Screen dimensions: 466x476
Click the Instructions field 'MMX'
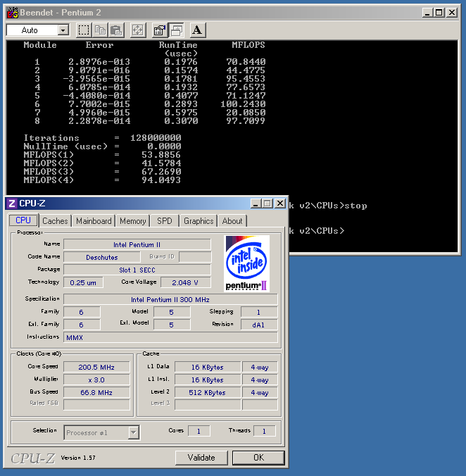click(170, 337)
